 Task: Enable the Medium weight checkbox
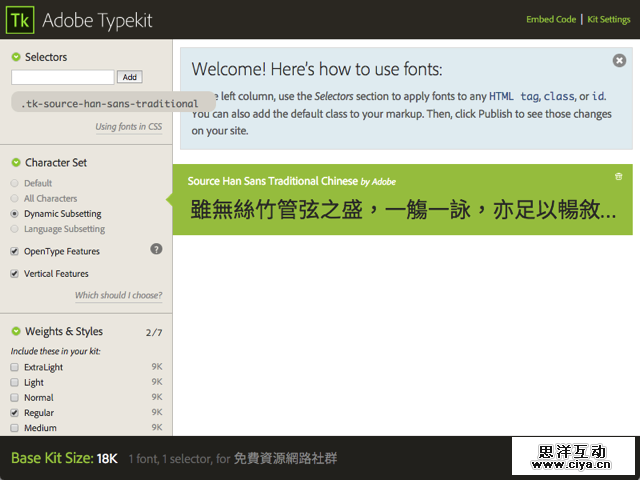click(14, 428)
